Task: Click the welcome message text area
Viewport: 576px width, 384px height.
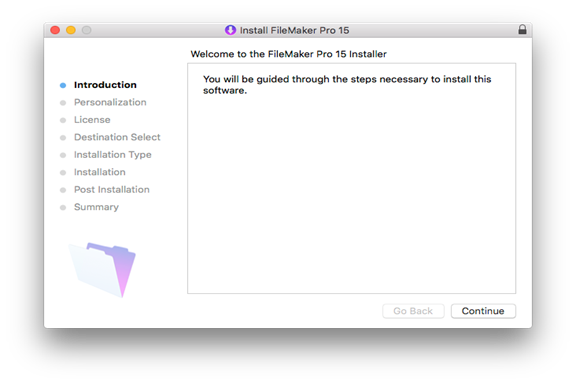Action: (352, 178)
